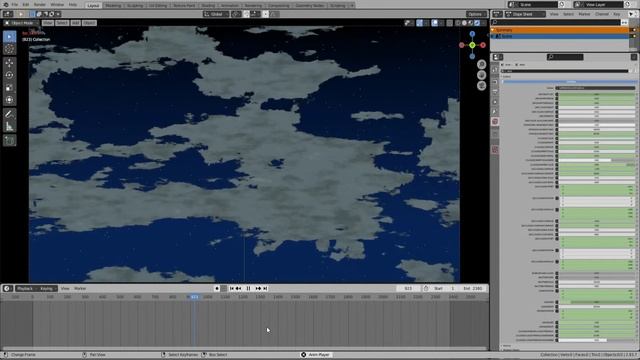Open the Dope Sheet mode dropdown

(x=525, y=14)
